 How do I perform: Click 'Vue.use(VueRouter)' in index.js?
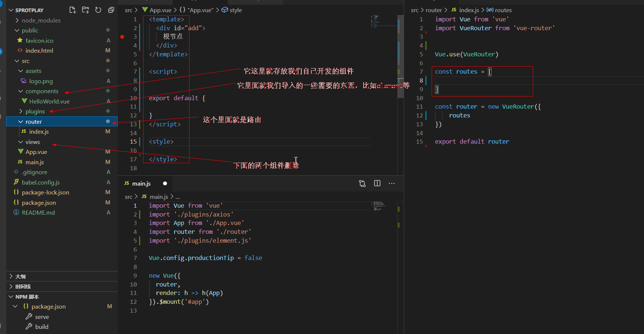[x=466, y=54]
